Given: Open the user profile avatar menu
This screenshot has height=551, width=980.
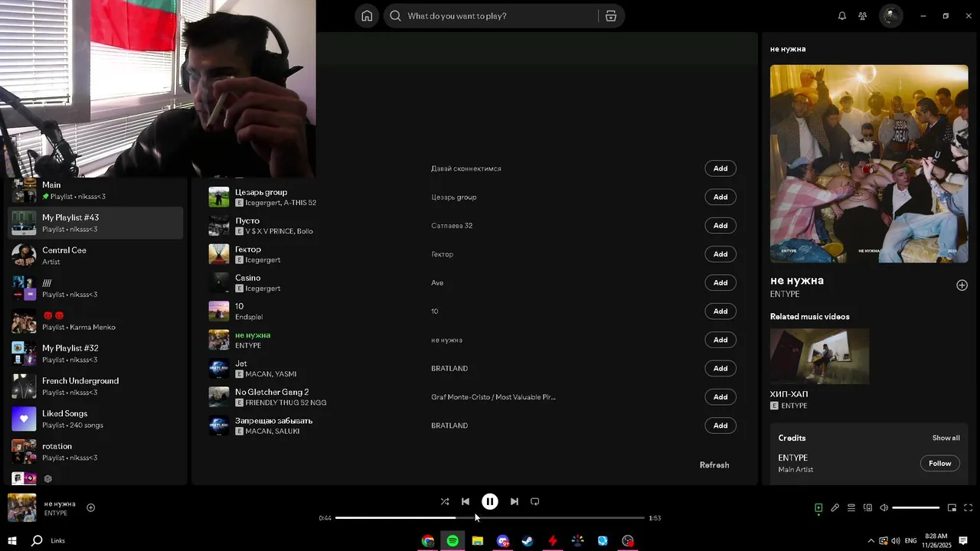Looking at the screenshot, I should [890, 15].
